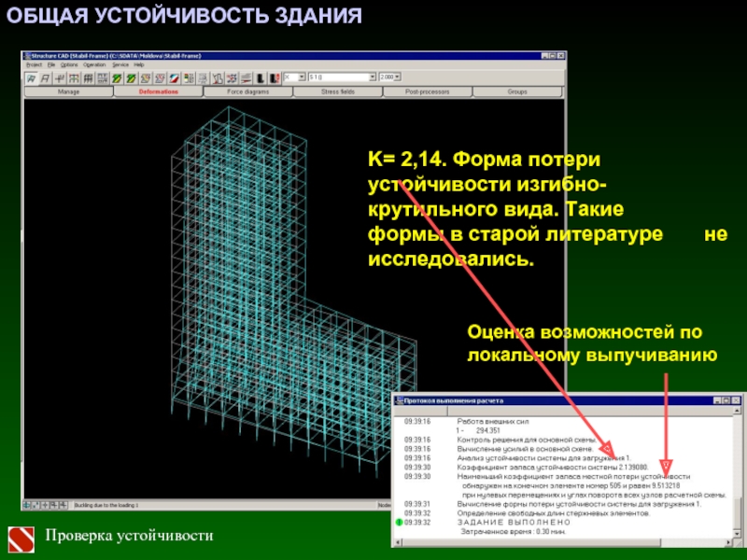Open the Project menu
Image resolution: width=747 pixels, height=560 pixels.
35,64
